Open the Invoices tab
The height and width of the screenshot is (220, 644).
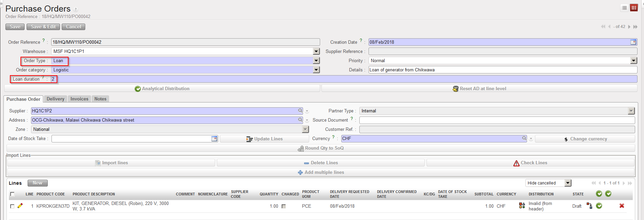point(79,99)
